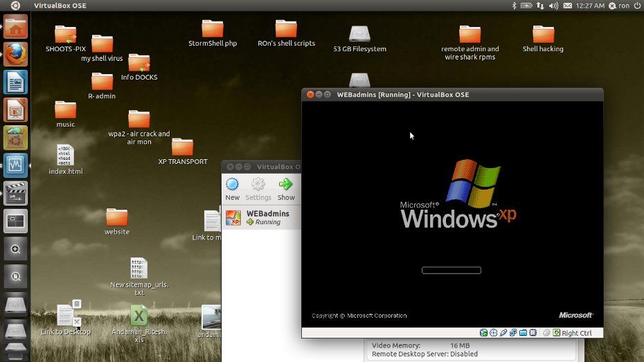644x362 pixels.
Task: Open the Firefox launcher icon
Action: pyautogui.click(x=16, y=54)
